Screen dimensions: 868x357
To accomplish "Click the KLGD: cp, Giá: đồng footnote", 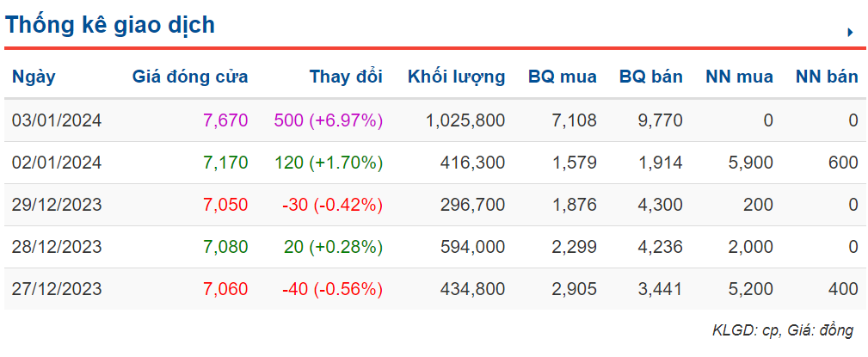I will pyautogui.click(x=782, y=330).
